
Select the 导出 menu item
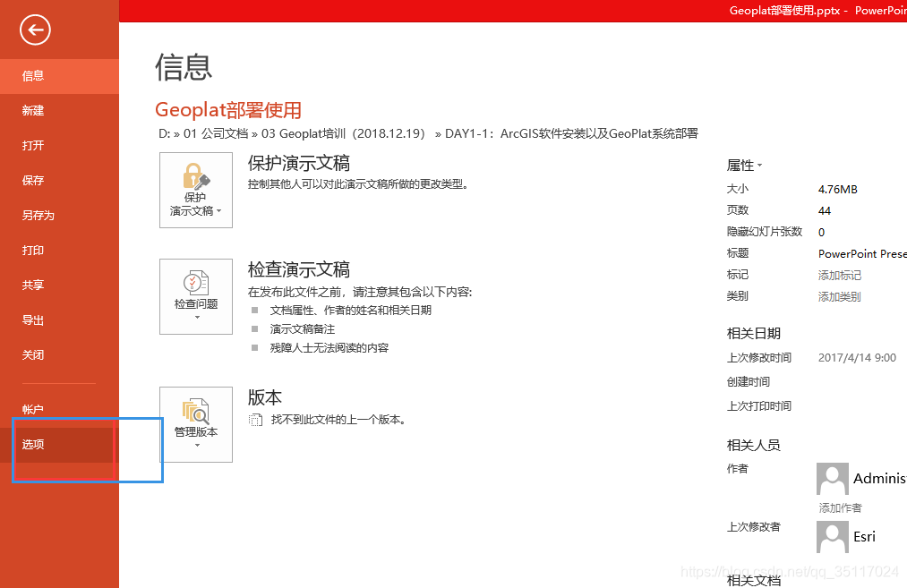(x=59, y=320)
